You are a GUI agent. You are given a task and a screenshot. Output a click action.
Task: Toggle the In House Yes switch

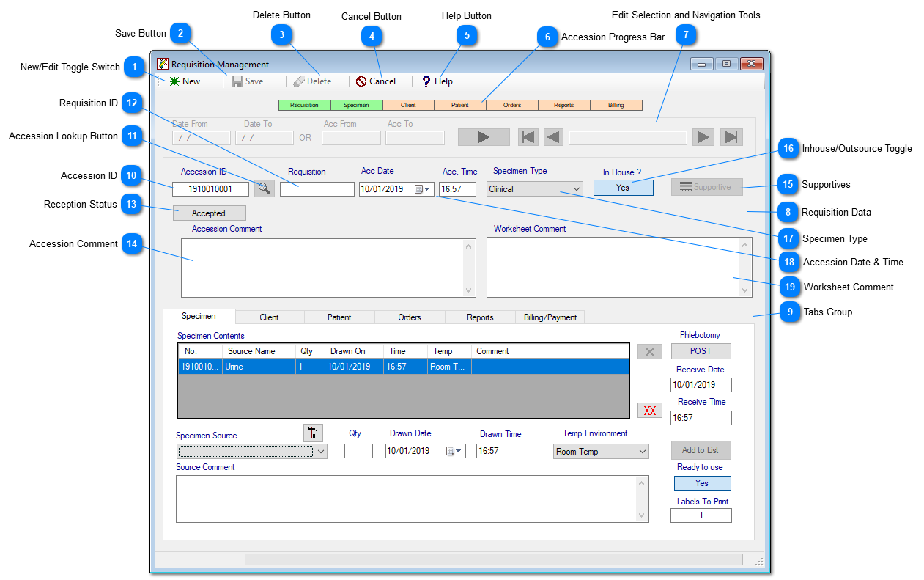pyautogui.click(x=623, y=188)
